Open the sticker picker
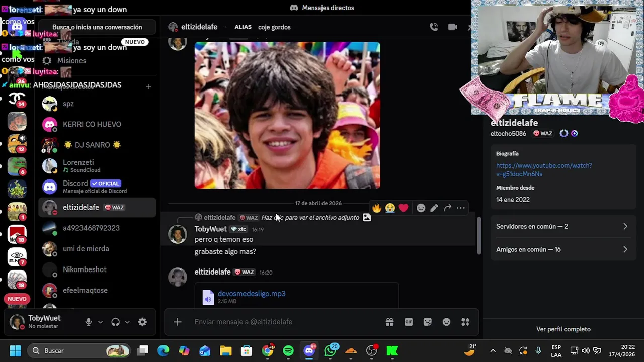This screenshot has width=644, height=362. tap(428, 322)
